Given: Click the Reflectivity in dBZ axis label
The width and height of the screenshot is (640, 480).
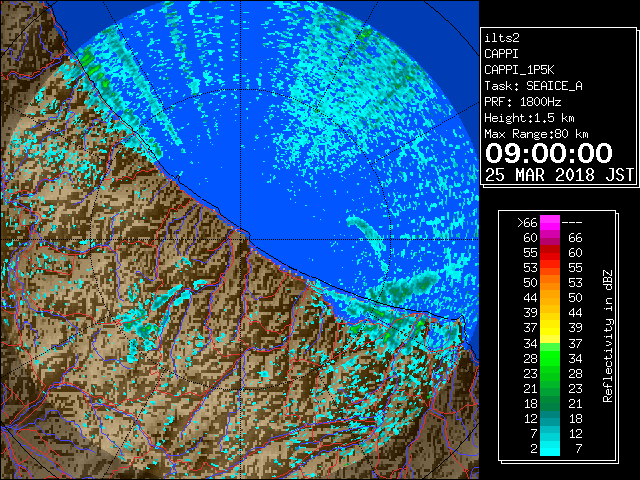Looking at the screenshot, I should pyautogui.click(x=608, y=336).
